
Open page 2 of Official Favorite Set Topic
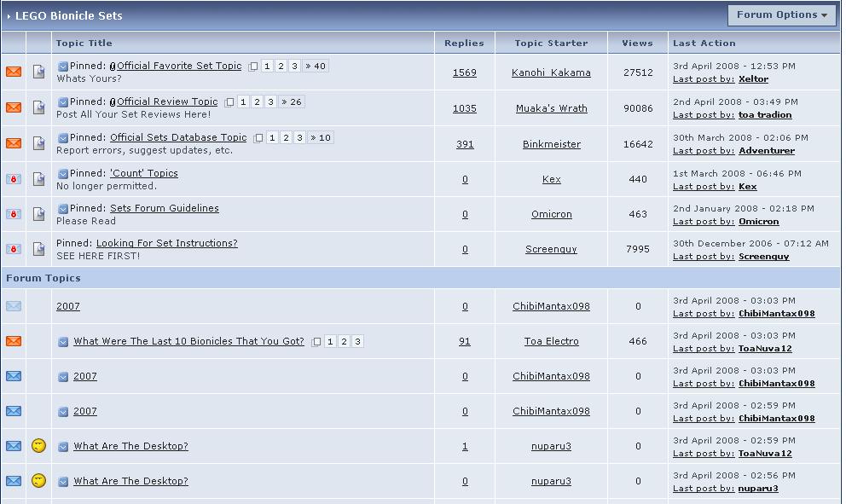281,66
